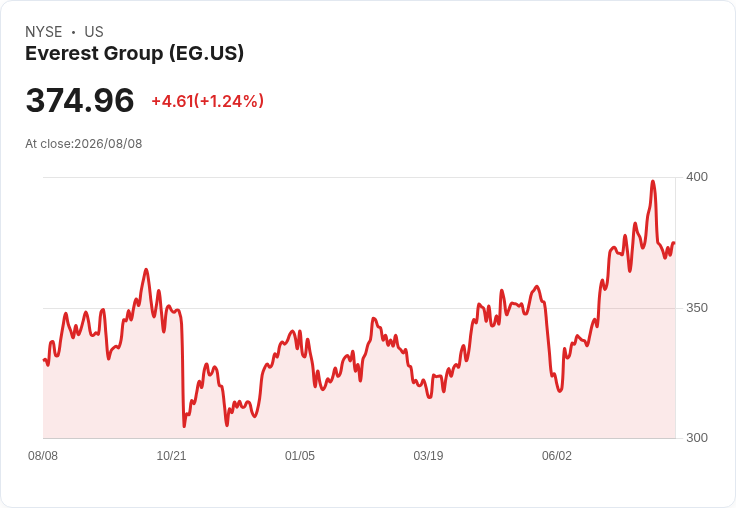
Task: Click the 350 price axis label
Action: [697, 308]
